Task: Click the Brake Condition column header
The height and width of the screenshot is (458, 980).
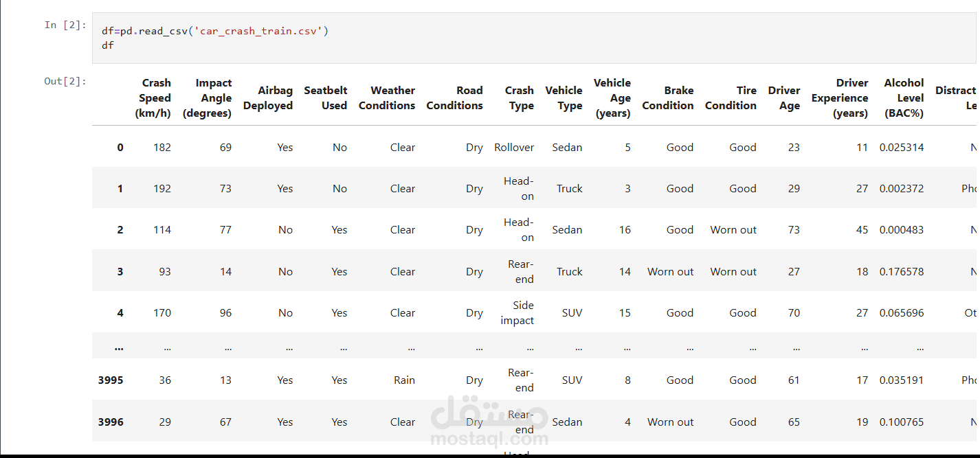Action: pos(668,98)
